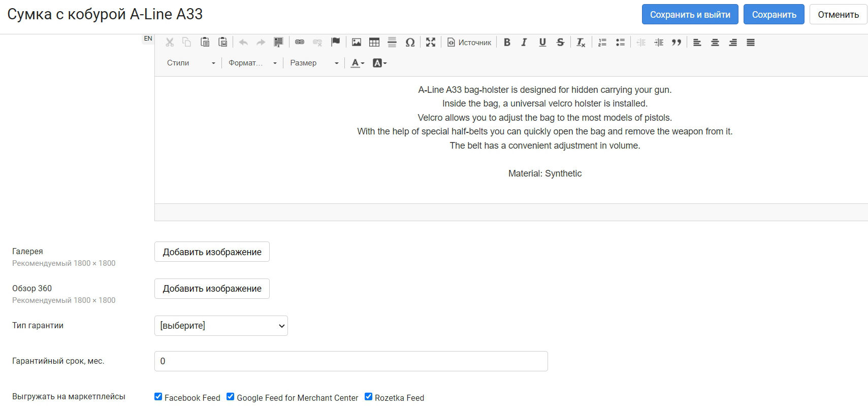Apply block quote formatting
868x417 pixels.
(677, 43)
